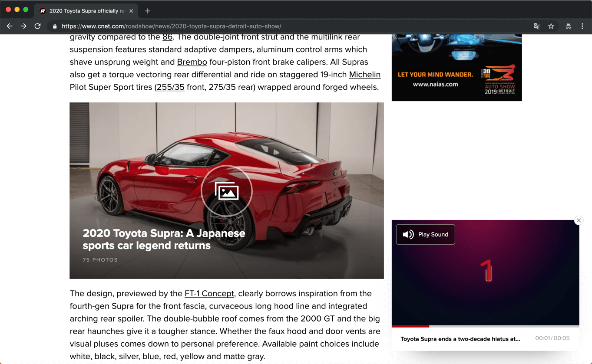Screen dimensions: 592x364
Task: Go back using the back arrow
Action: click(10, 26)
